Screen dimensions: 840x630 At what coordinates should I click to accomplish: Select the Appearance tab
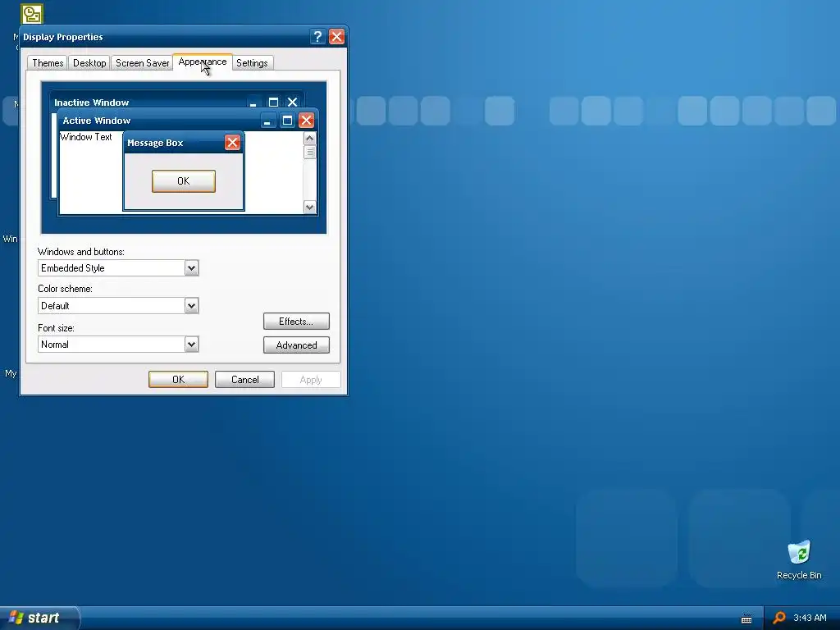(203, 62)
